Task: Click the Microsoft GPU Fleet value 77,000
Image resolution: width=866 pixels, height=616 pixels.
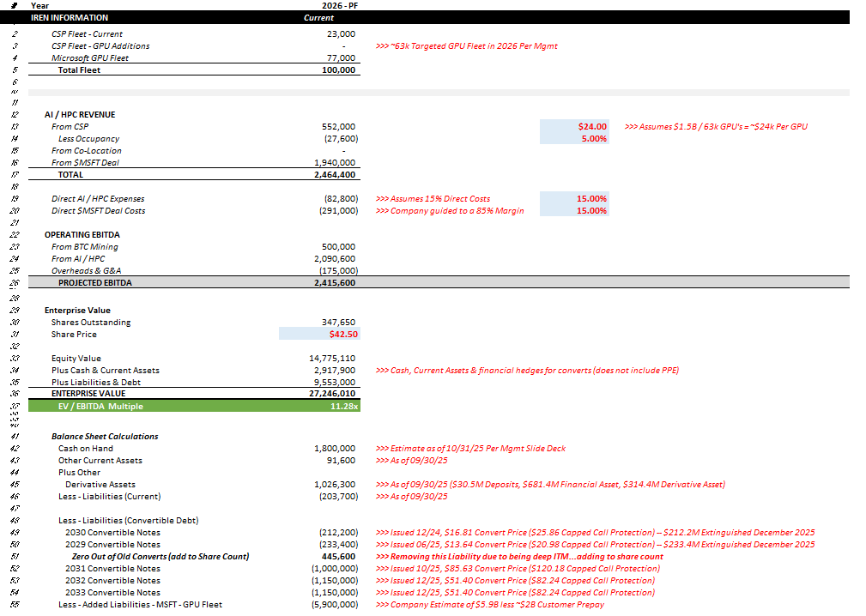Action: point(341,58)
